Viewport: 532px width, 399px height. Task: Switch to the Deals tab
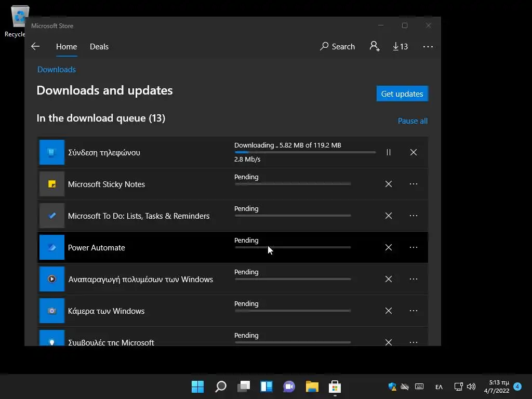[99, 46]
